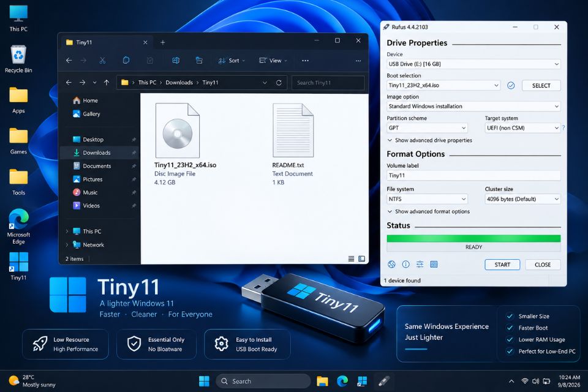Switch Explorer to large thumbnails view icon

(361, 259)
